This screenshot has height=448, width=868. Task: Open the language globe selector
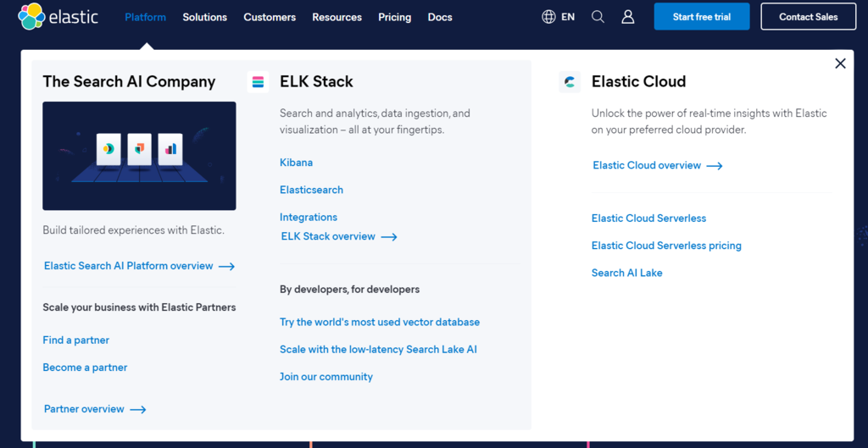(548, 17)
